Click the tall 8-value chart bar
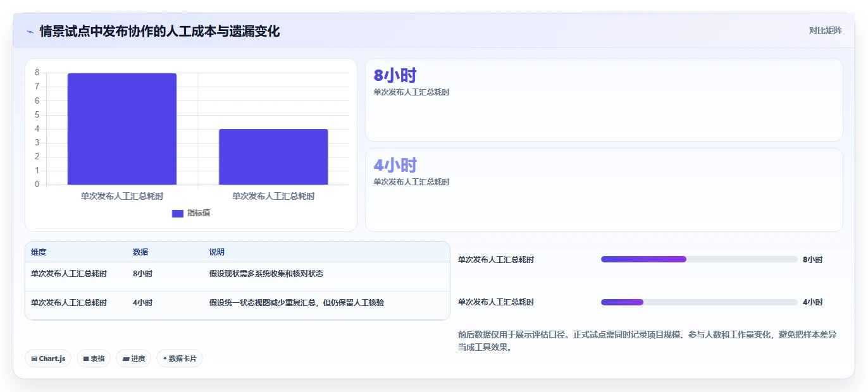This screenshot has height=392, width=868. 122,129
